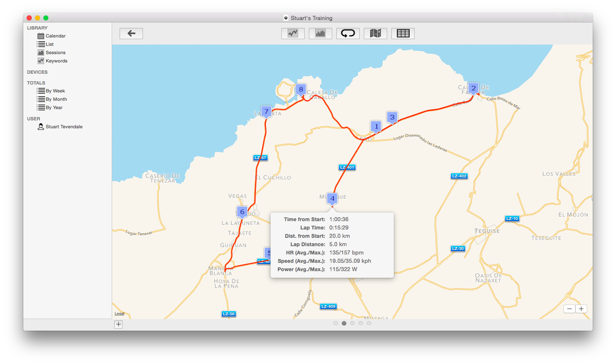Image resolution: width=616 pixels, height=364 pixels.
Task: Go back using the back arrow button
Action: (x=131, y=33)
